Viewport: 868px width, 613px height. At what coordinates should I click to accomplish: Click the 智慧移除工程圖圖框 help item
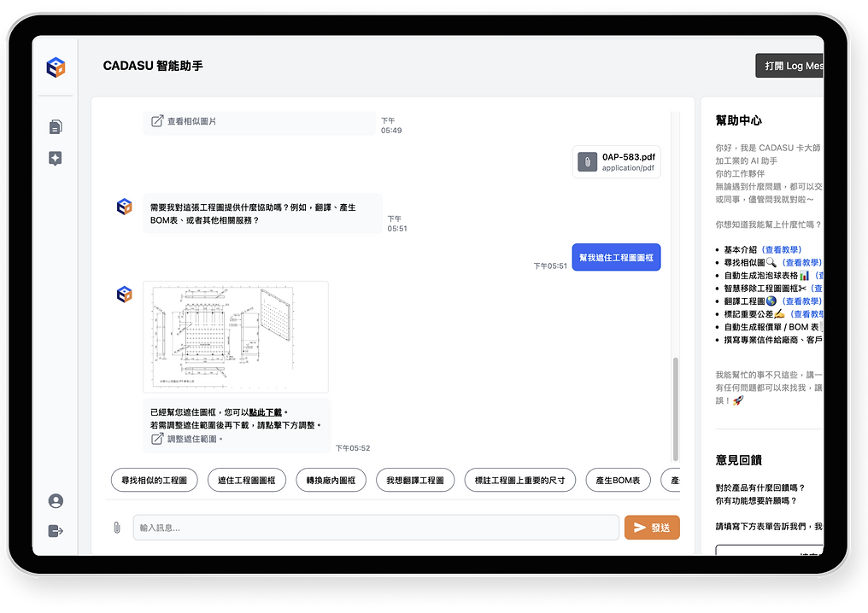761,289
